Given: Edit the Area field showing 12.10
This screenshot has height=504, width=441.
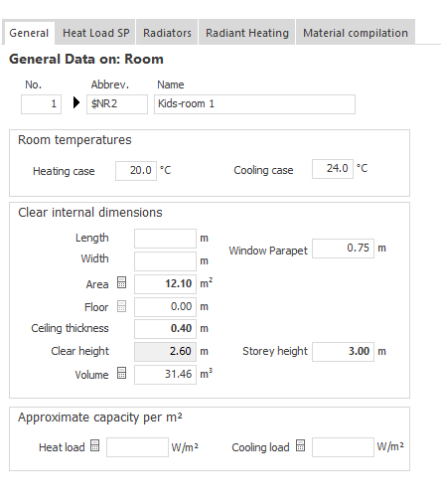Looking at the screenshot, I should pyautogui.click(x=165, y=284).
